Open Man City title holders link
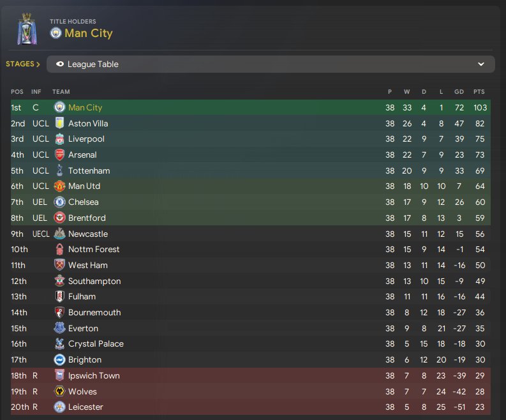This screenshot has width=506, height=420. [x=88, y=33]
